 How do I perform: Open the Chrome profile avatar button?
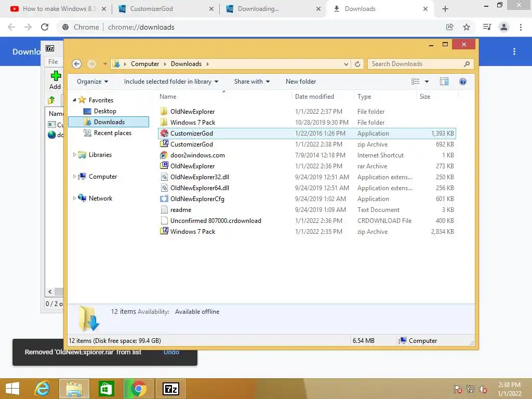click(504, 27)
